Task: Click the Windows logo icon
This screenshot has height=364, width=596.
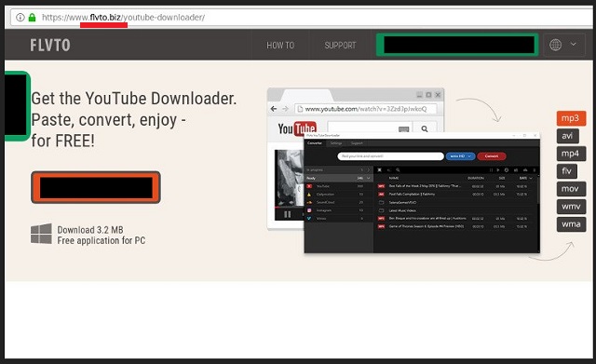Action: pos(41,234)
